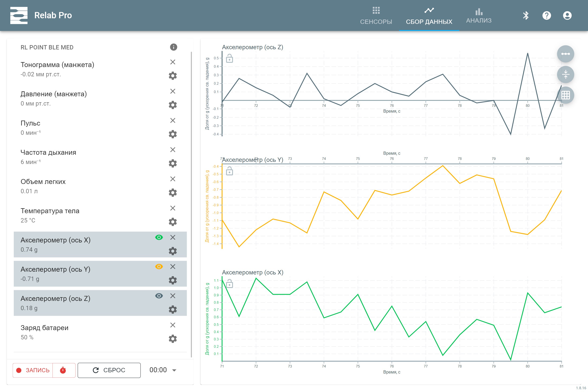The width and height of the screenshot is (588, 392).
Task: Click the RL POINT BLE MED info icon
Action: point(173,47)
